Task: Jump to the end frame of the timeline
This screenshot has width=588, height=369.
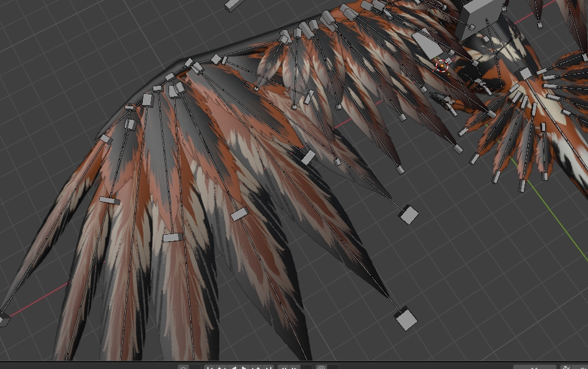Action: [x=268, y=368]
